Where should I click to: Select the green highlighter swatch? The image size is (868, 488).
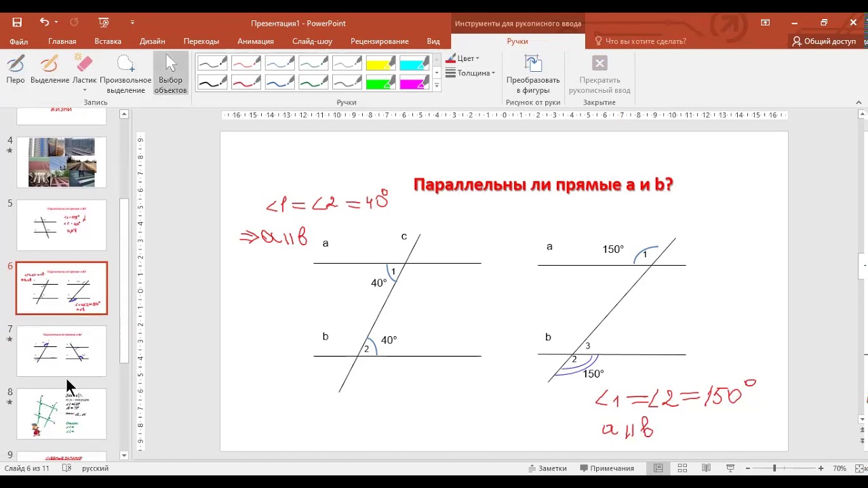(381, 83)
